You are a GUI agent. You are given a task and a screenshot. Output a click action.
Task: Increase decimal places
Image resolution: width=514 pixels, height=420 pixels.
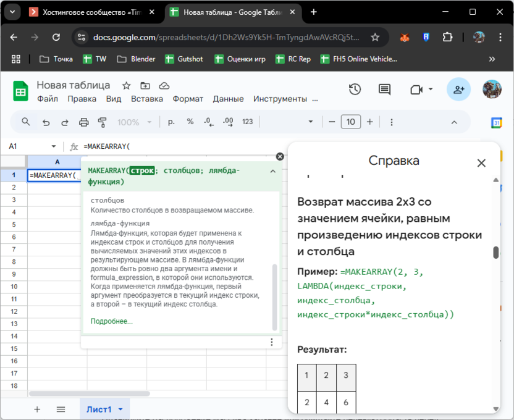click(227, 122)
